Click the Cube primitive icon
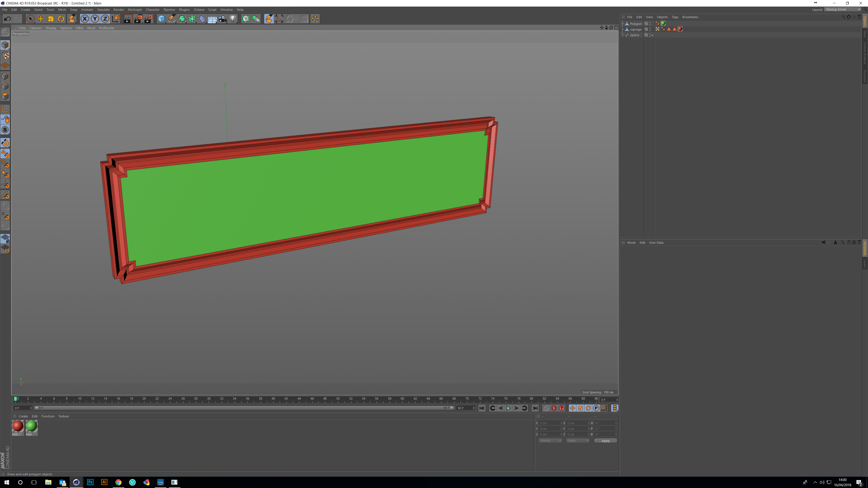This screenshot has height=488, width=868. [x=161, y=19]
